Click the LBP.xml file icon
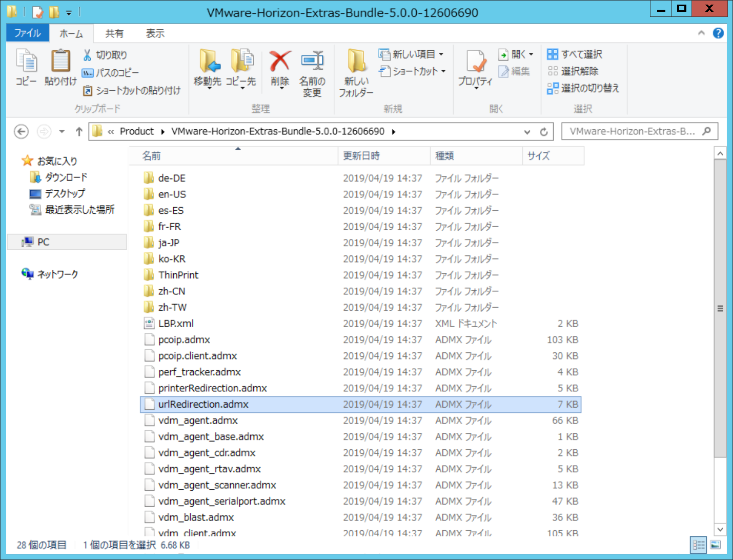The width and height of the screenshot is (733, 560). click(149, 324)
